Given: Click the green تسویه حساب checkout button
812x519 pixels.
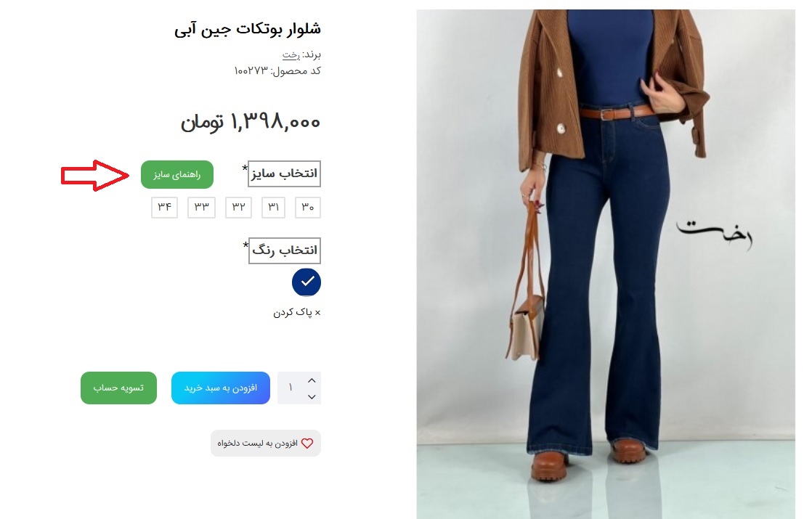Looking at the screenshot, I should (118, 388).
